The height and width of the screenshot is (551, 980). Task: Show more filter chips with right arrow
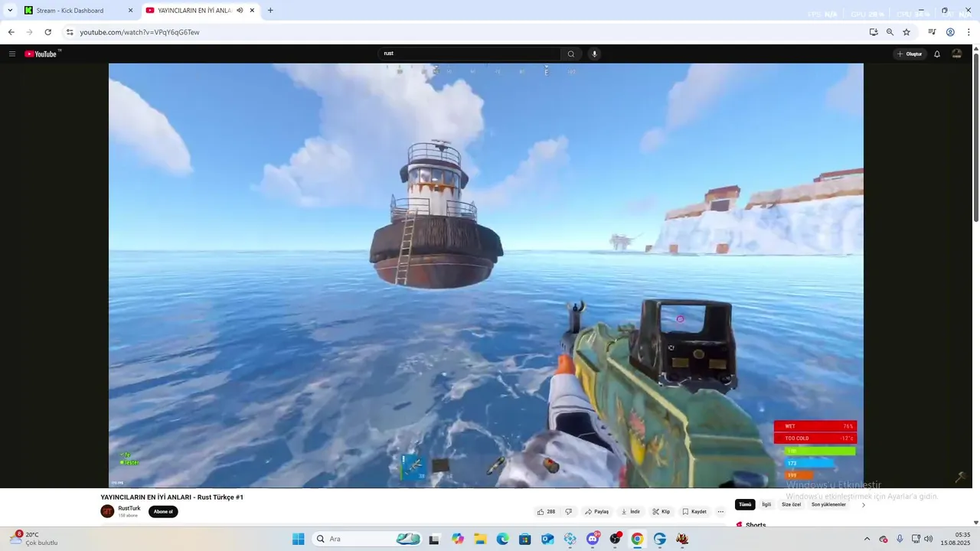pos(864,504)
